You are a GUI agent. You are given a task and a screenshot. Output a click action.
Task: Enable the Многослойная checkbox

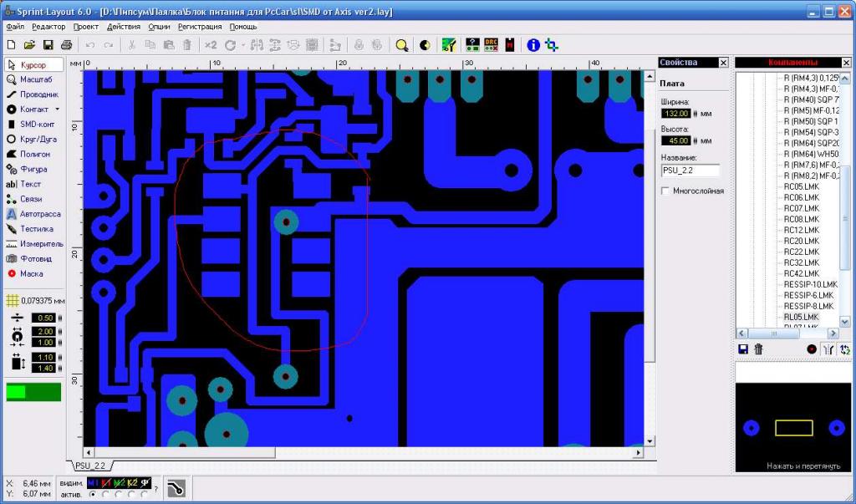pos(665,191)
